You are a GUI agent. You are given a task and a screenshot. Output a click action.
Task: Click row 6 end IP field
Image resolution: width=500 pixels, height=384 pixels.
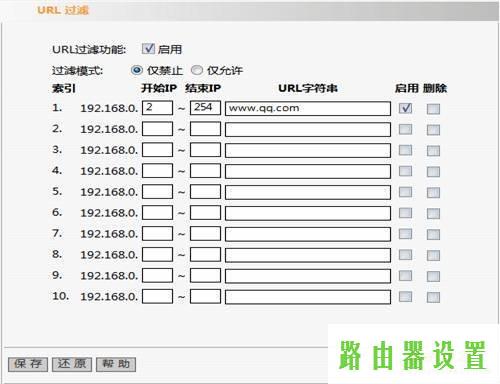click(x=205, y=213)
